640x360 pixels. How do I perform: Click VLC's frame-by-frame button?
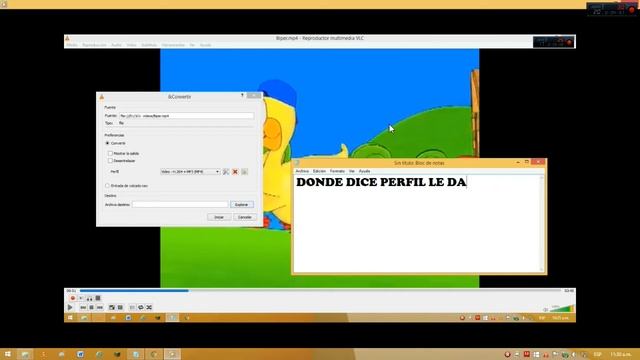(x=98, y=298)
